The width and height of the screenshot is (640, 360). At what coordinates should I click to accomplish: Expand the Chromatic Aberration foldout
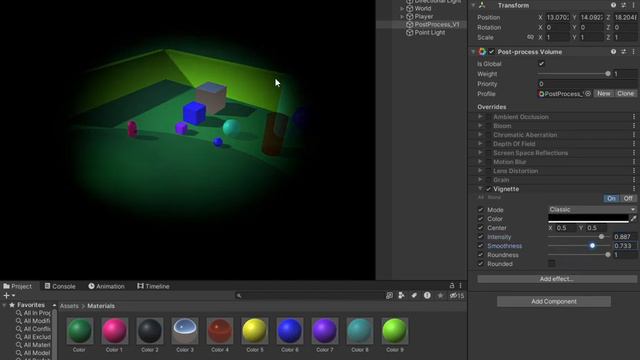click(480, 135)
